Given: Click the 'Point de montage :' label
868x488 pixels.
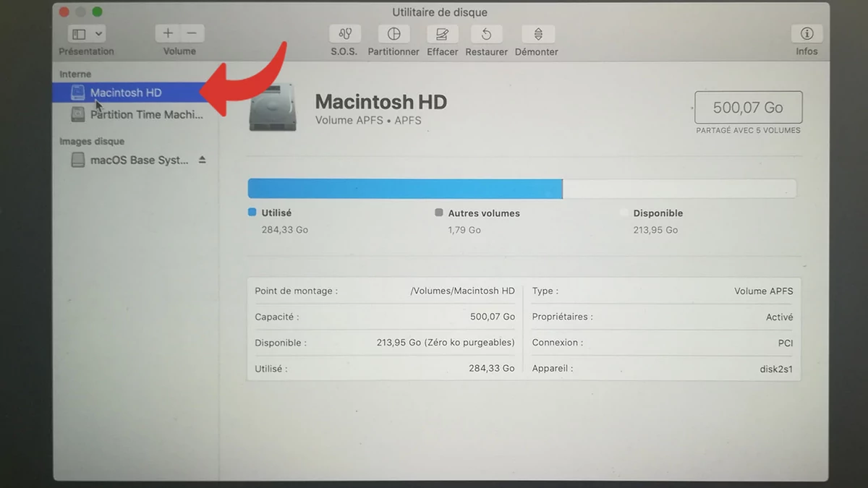Looking at the screenshot, I should pyautogui.click(x=297, y=291).
